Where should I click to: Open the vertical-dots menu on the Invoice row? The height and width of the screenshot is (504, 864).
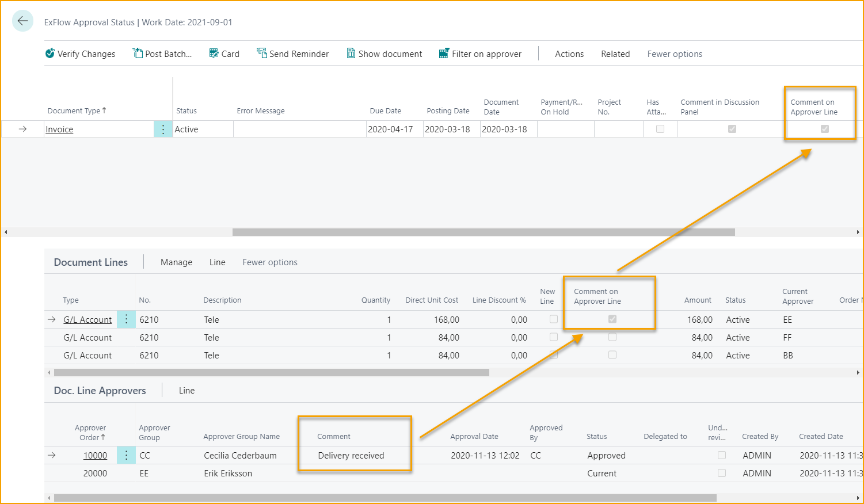(x=162, y=129)
